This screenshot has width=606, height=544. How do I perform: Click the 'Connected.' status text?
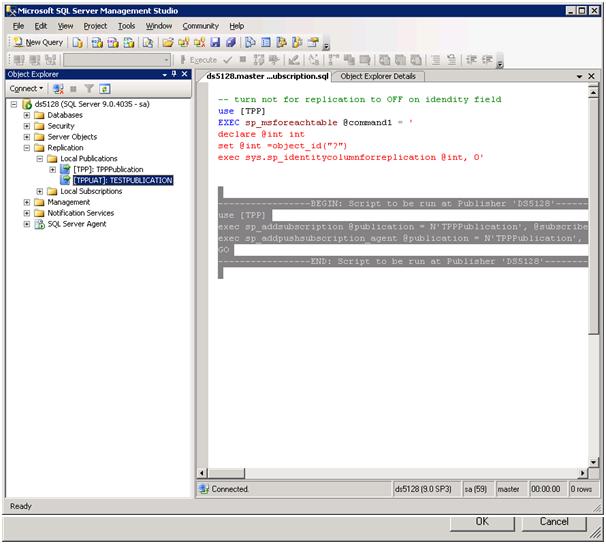click(x=230, y=489)
